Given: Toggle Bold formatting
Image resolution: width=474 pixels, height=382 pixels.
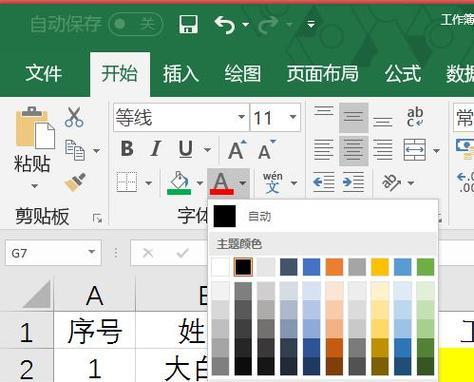Looking at the screenshot, I should point(127,149).
